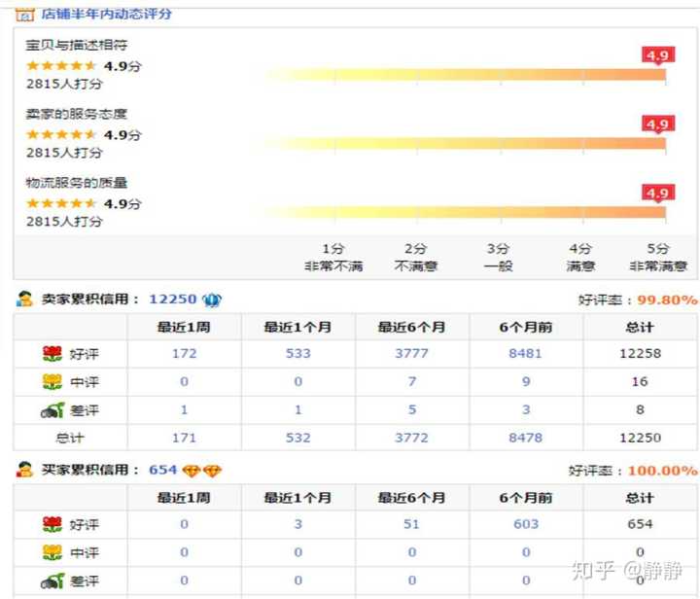Open seller 中评 count 9 before 6 months
Screen dimensions: 700x599
526,381
